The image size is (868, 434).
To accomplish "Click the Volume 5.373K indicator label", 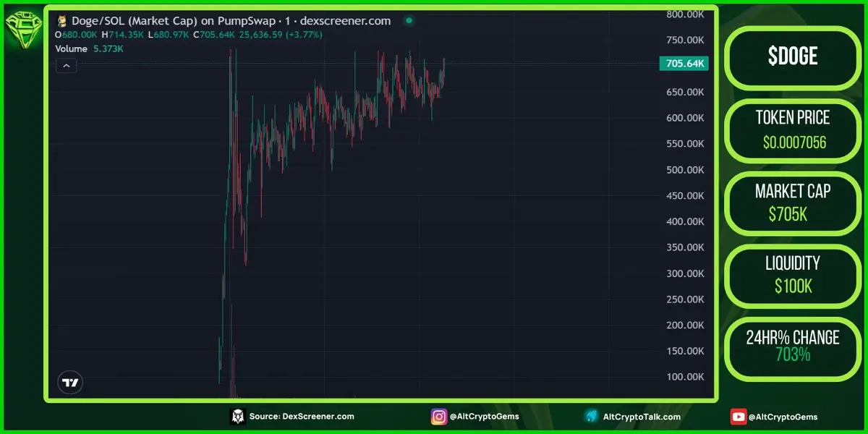I will [x=90, y=48].
